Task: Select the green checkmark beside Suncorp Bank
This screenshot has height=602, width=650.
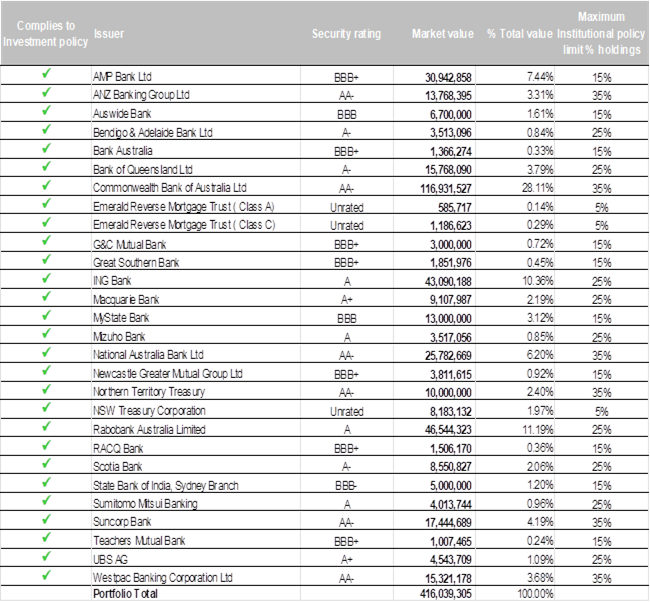Action: (x=45, y=522)
